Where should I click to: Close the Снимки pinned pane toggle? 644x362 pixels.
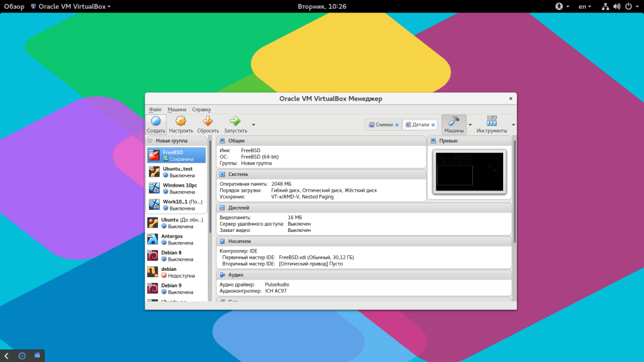[396, 124]
